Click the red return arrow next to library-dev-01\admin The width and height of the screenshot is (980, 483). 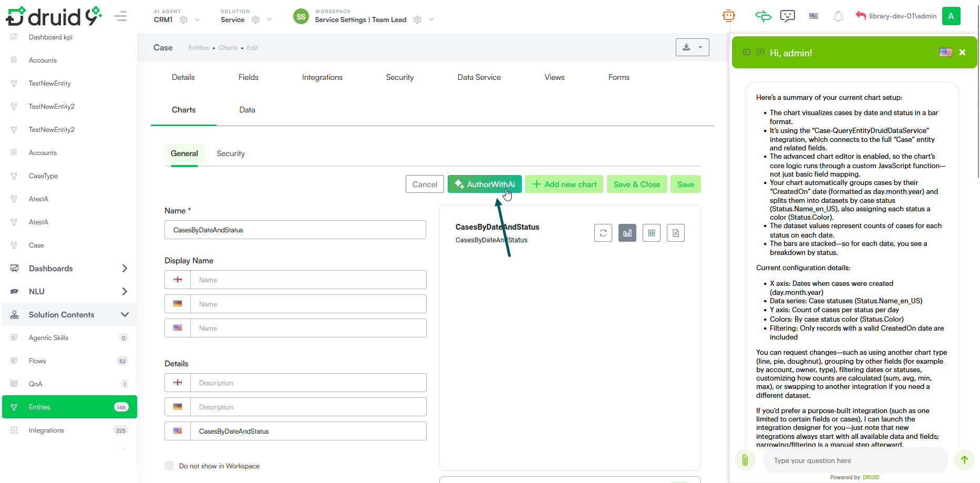click(860, 16)
